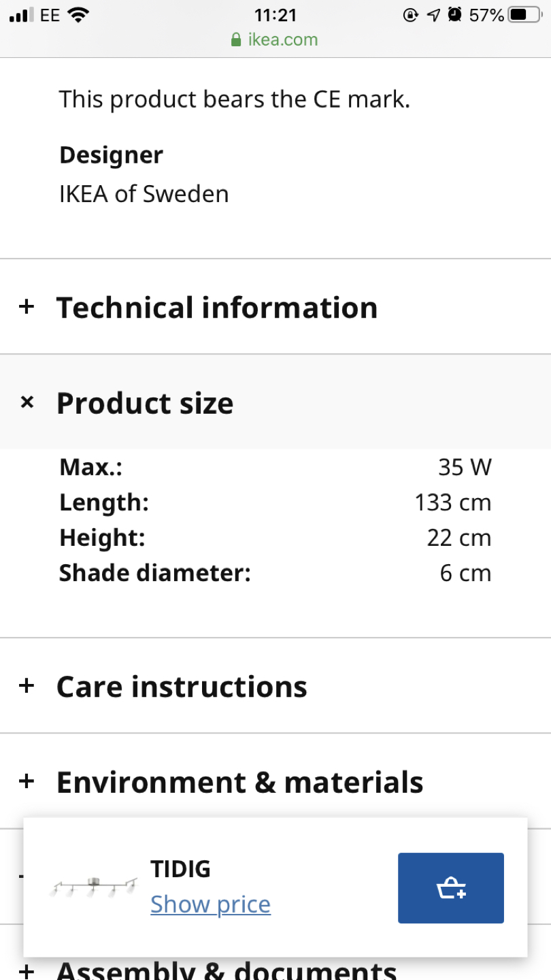Tap the battery icon in status bar
551x980 pixels.
[x=523, y=15]
